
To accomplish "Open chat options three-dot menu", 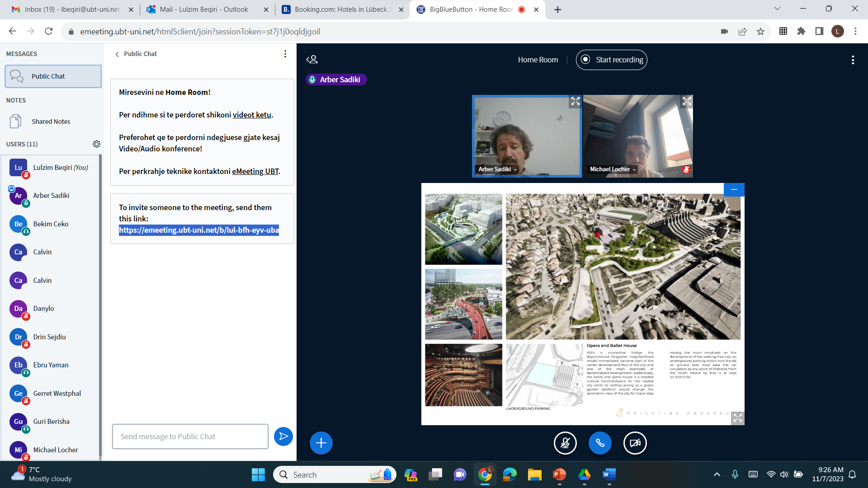I will (x=285, y=54).
